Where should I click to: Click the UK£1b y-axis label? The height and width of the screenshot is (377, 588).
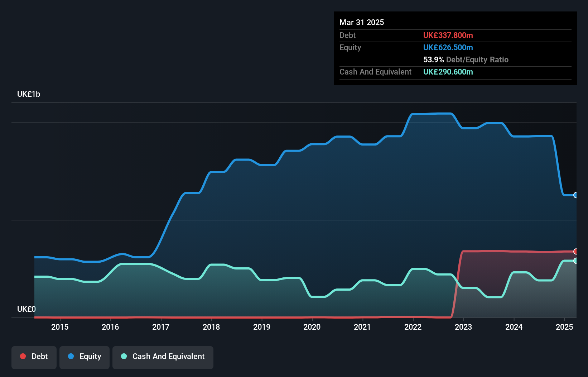[x=29, y=94]
